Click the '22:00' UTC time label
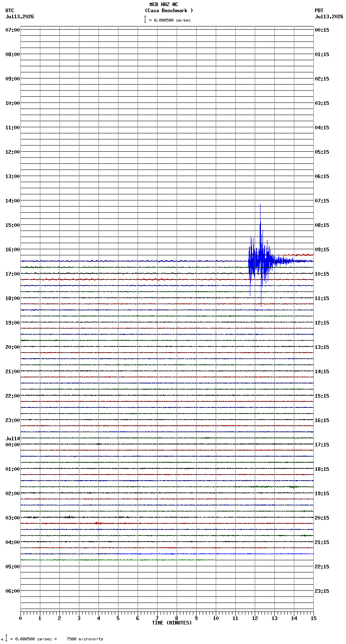The width and height of the screenshot is (346, 644). click(x=13, y=396)
